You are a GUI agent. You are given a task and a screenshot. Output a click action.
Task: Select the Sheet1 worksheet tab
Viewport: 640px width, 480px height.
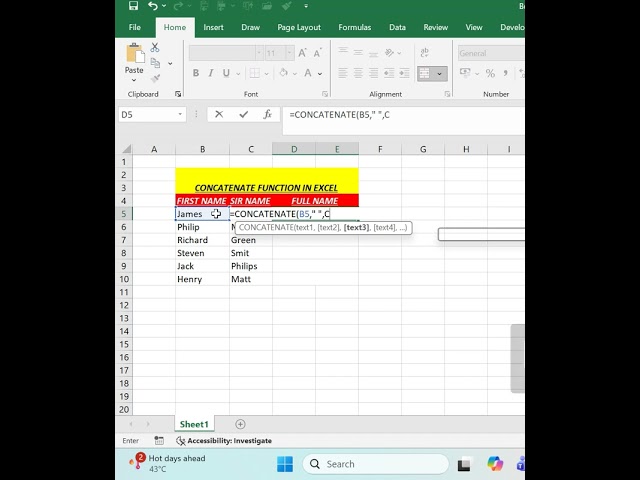(194, 424)
